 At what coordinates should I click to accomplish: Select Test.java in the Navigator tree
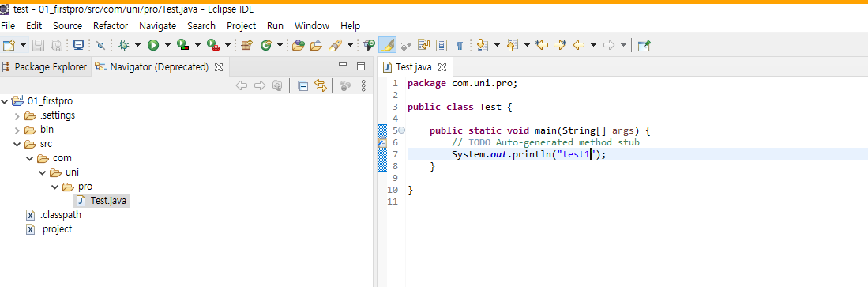point(101,201)
